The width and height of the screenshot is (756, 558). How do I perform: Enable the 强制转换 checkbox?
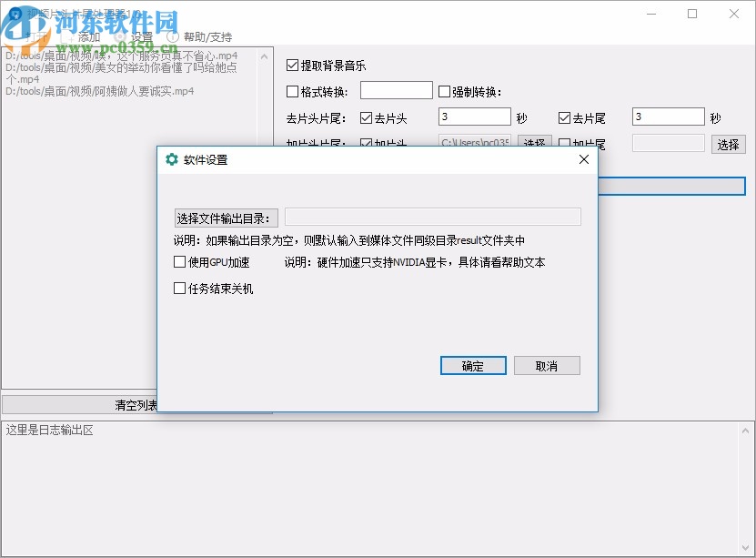tap(443, 89)
